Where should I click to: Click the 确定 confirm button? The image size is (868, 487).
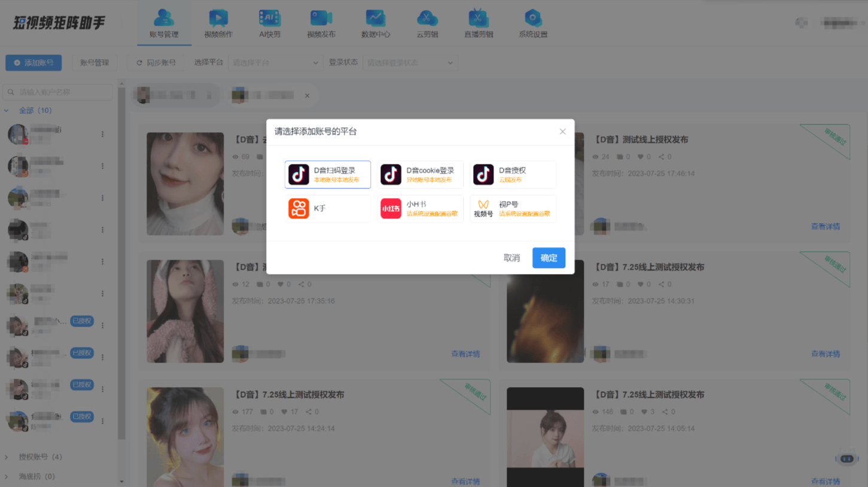click(x=548, y=258)
